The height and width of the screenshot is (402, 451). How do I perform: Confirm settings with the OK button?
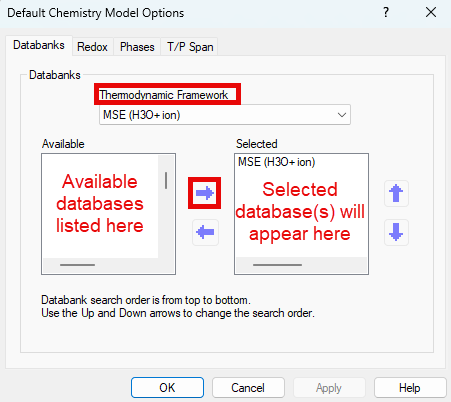pyautogui.click(x=167, y=388)
